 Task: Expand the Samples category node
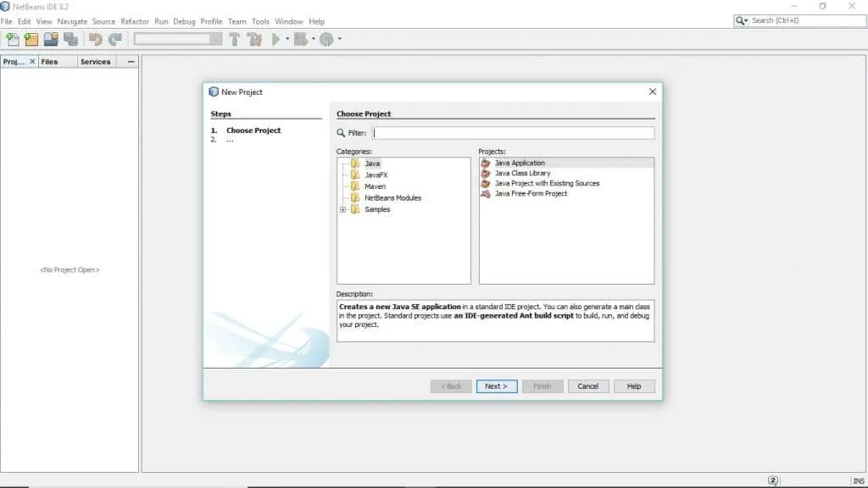point(342,210)
